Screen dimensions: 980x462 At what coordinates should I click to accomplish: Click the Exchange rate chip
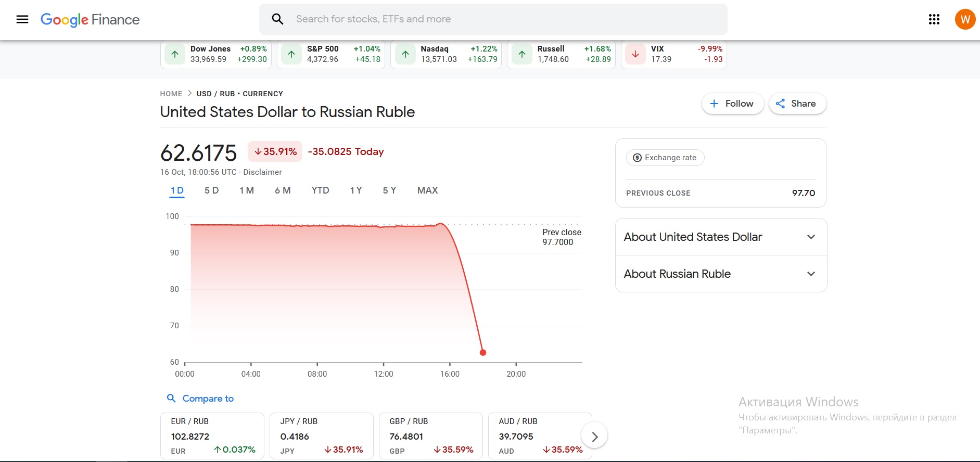[665, 158]
